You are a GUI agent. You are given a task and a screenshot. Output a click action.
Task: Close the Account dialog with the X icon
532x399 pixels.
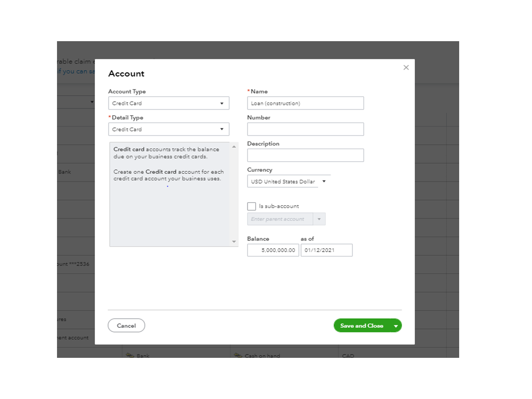[x=406, y=68]
